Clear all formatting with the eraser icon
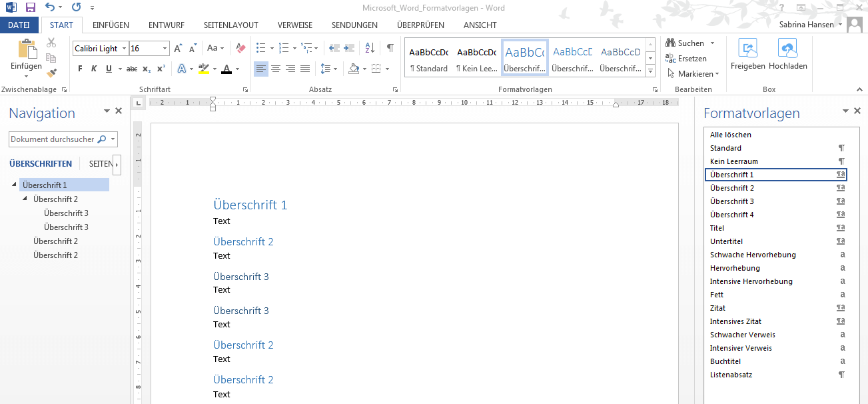 (240, 49)
